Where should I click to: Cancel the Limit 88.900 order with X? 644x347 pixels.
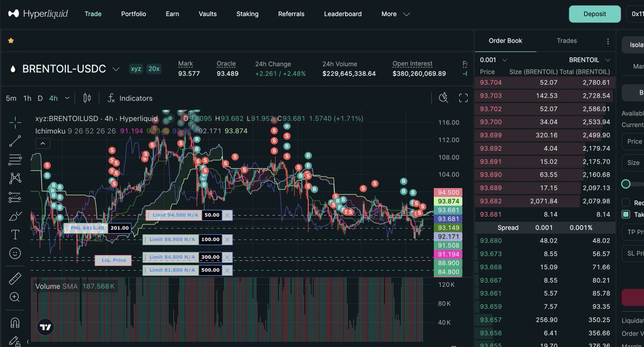[227, 240]
